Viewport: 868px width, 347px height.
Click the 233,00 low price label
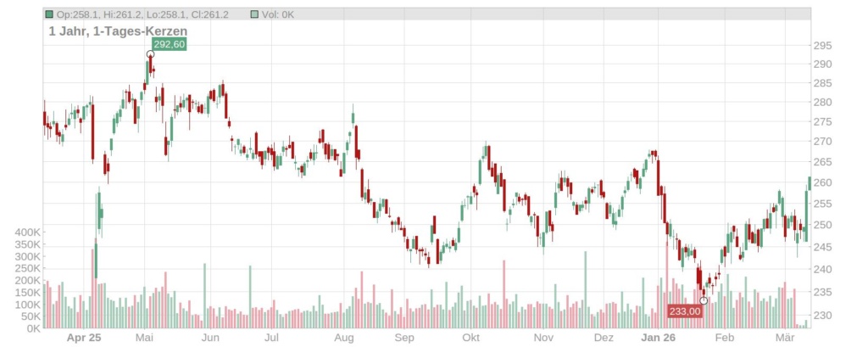685,311
